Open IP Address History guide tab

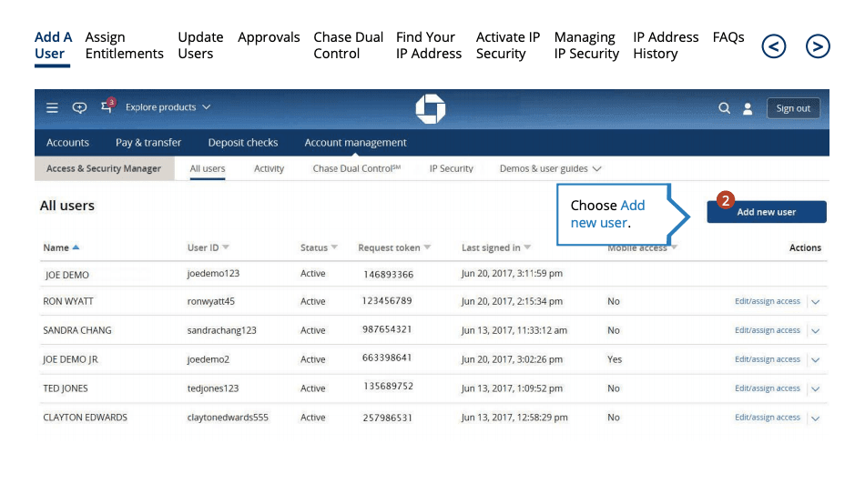[x=666, y=45]
